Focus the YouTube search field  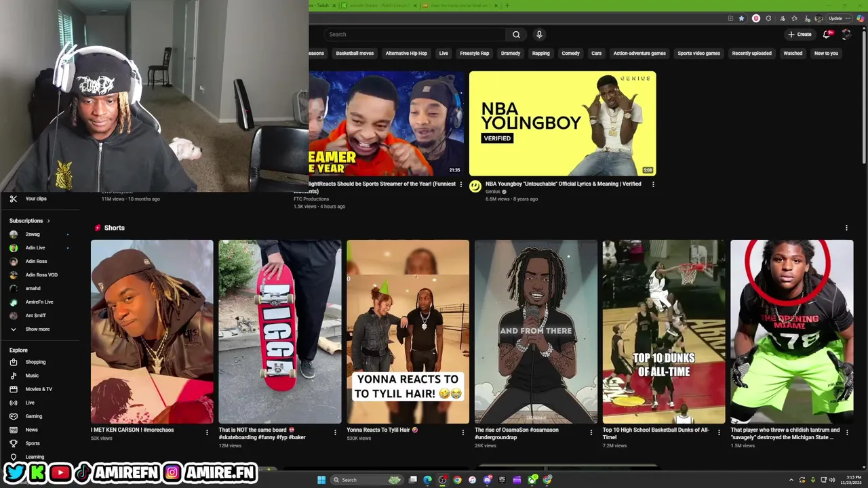414,35
